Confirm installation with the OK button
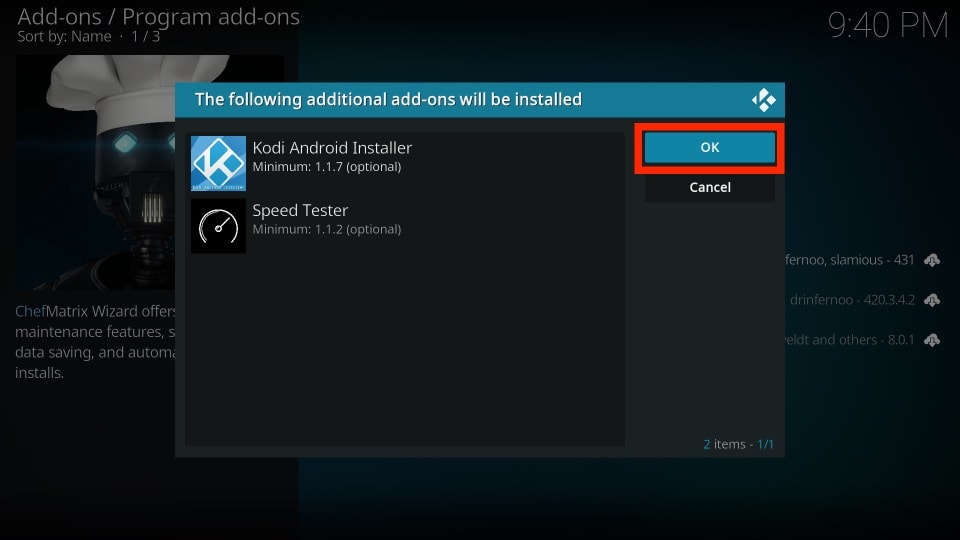The height and width of the screenshot is (540, 960). 710,148
